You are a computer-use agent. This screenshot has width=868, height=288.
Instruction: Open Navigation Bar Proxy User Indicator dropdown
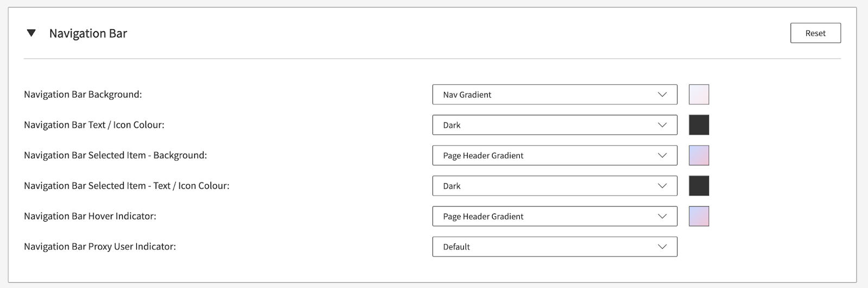click(x=554, y=247)
